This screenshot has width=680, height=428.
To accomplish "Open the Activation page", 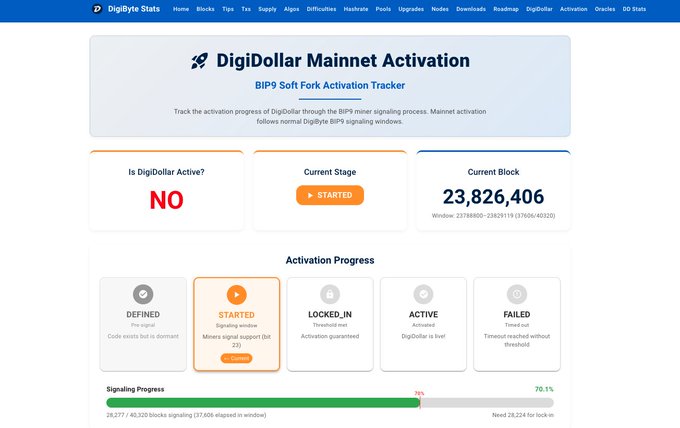I will click(x=573, y=9).
